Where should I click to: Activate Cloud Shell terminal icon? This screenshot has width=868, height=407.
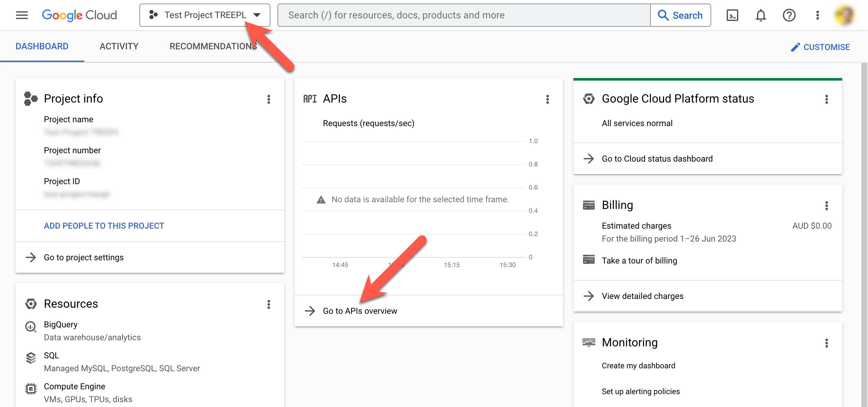point(732,15)
